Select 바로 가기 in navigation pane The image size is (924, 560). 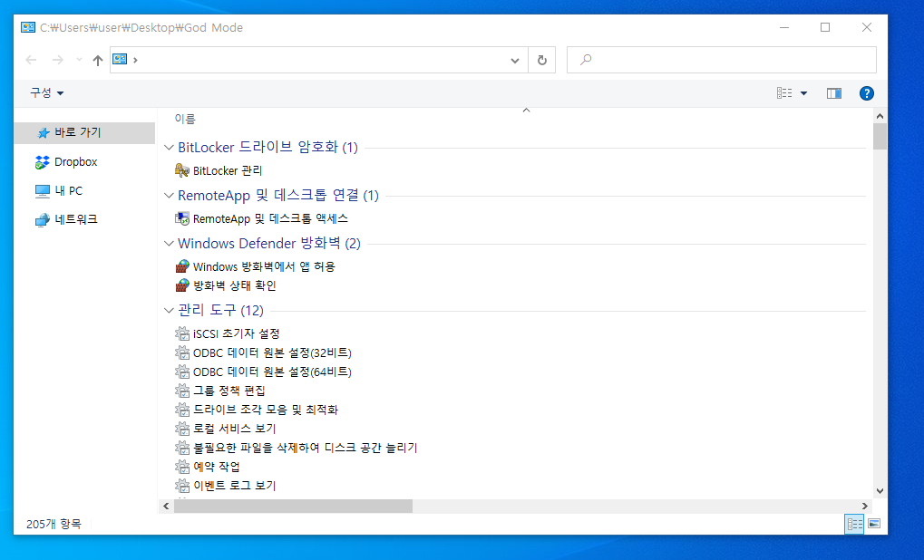click(x=84, y=133)
